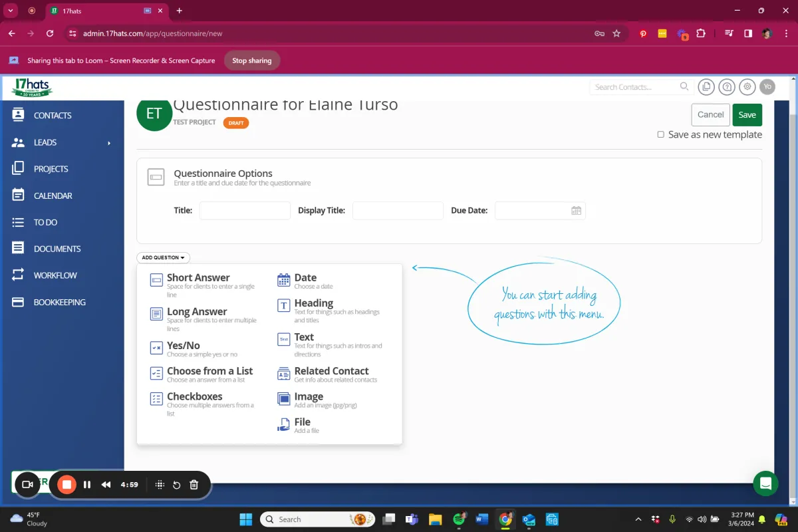Focus the Display Title field
798x532 pixels.
click(398, 210)
